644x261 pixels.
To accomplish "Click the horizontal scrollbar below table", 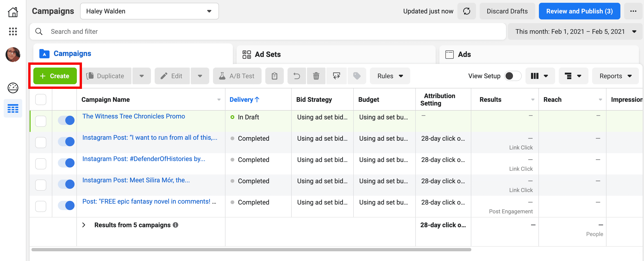I will click(x=251, y=249).
